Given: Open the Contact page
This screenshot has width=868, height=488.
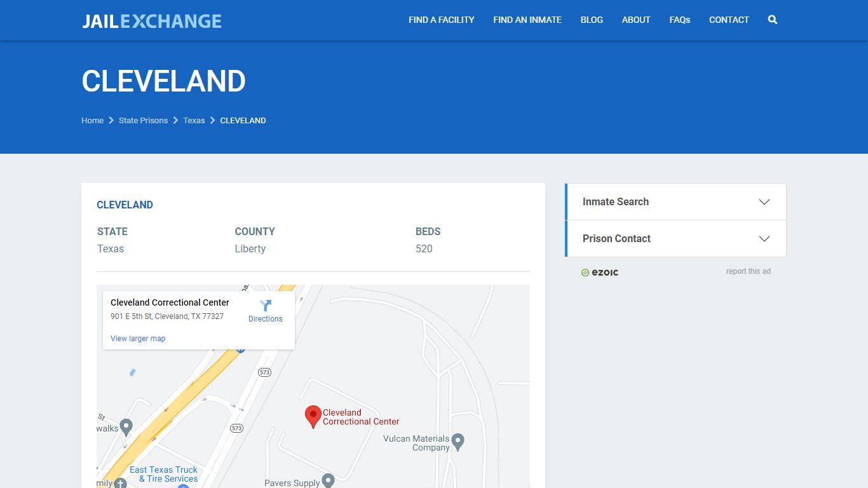Looking at the screenshot, I should click(x=729, y=20).
